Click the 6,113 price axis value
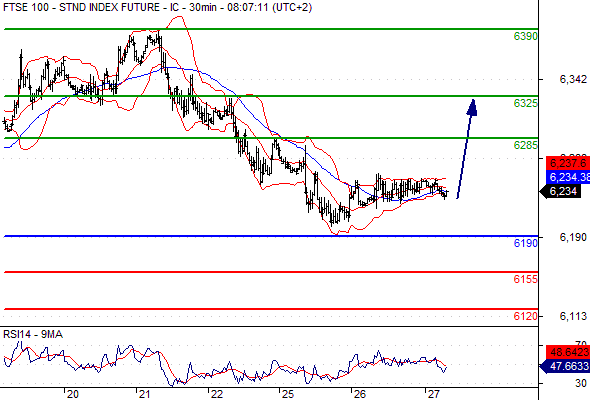 (x=573, y=316)
